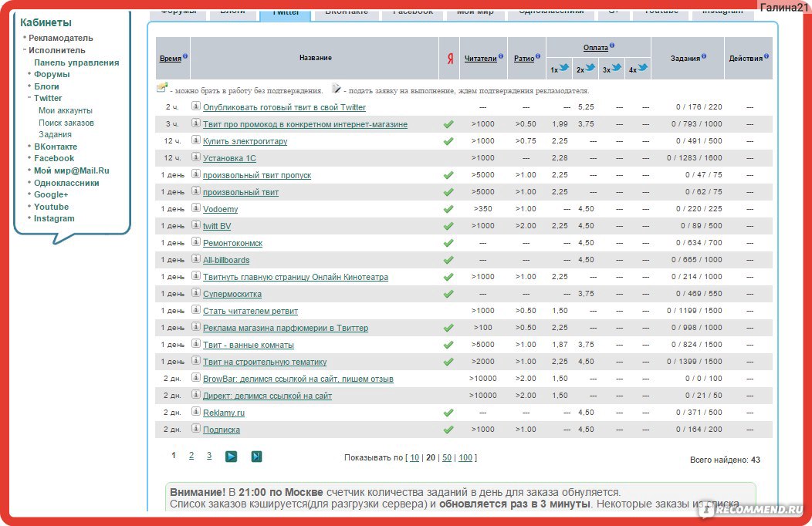Expand "Одноклассники" section in sidebar
Viewport: 812px width, 526px height.
(66, 183)
